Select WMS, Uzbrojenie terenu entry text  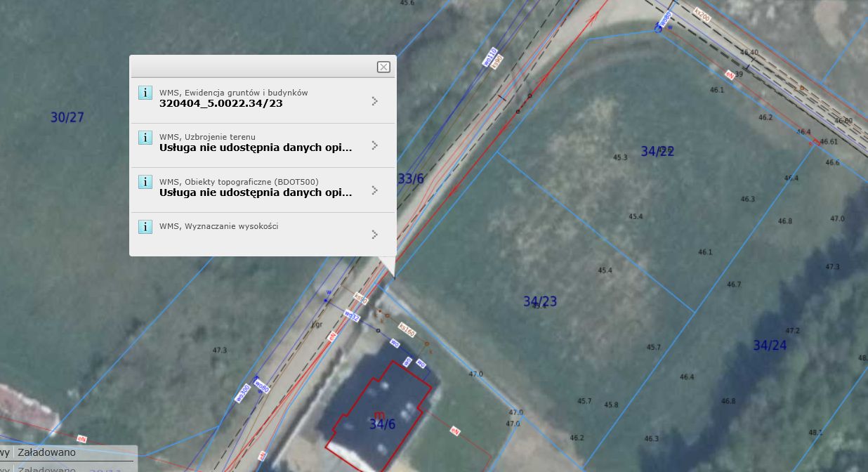[207, 137]
